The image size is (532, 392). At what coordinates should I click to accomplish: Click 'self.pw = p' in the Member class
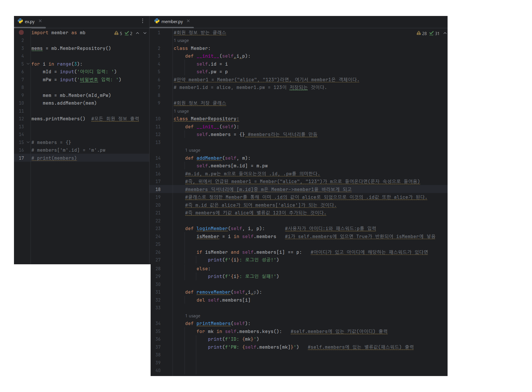(x=212, y=72)
